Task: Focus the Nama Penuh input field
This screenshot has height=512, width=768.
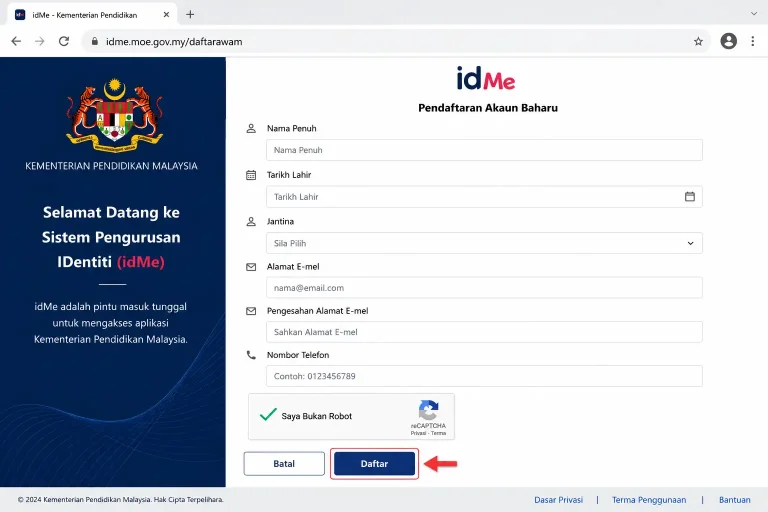Action: coord(484,150)
